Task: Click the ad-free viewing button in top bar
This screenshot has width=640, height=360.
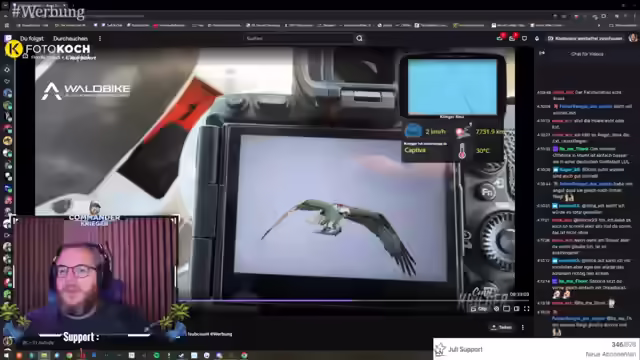Action: tap(585, 38)
